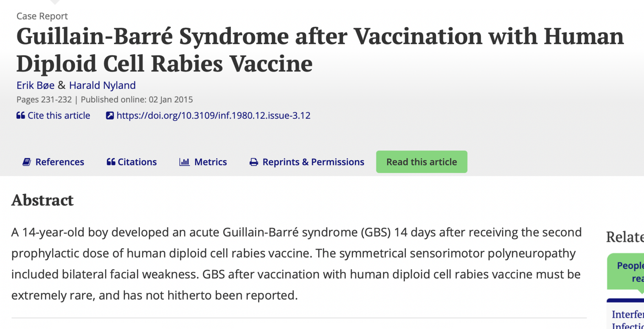Click the book icon next to References
The image size is (644, 329).
pyautogui.click(x=27, y=162)
